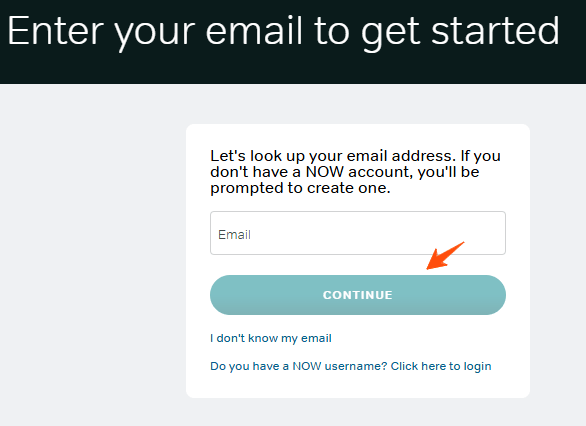Open the NOW username login link
Screen dimensions: 586x426
click(351, 366)
